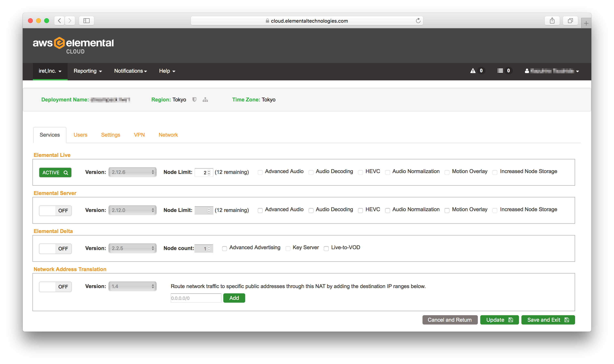This screenshot has height=364, width=614.
Task: Switch to the Users tab
Action: point(80,135)
